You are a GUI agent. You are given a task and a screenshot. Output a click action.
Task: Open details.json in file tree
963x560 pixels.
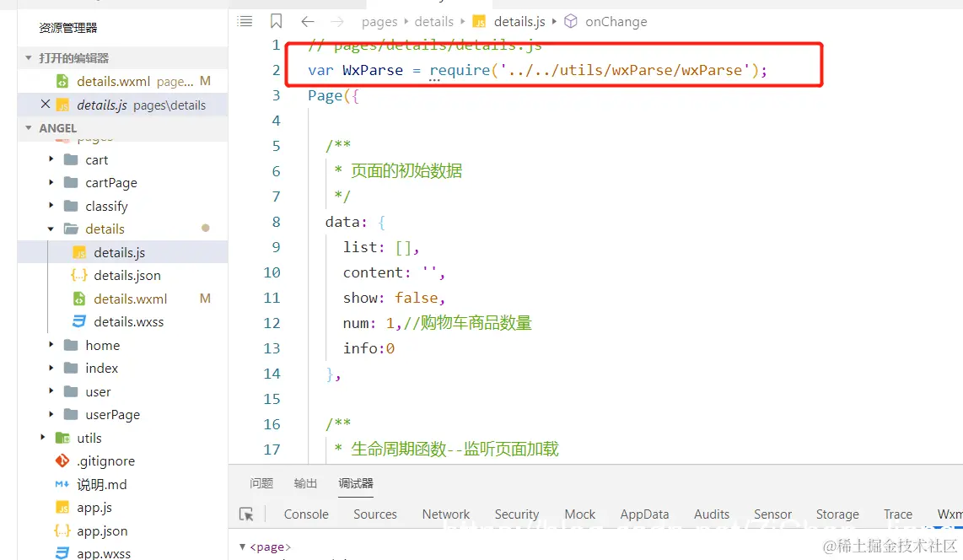click(127, 275)
